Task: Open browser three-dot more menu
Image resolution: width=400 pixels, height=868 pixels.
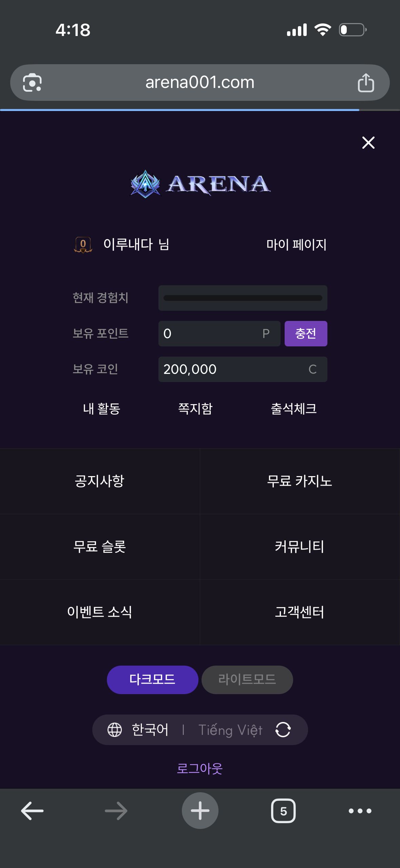Action: point(360,811)
